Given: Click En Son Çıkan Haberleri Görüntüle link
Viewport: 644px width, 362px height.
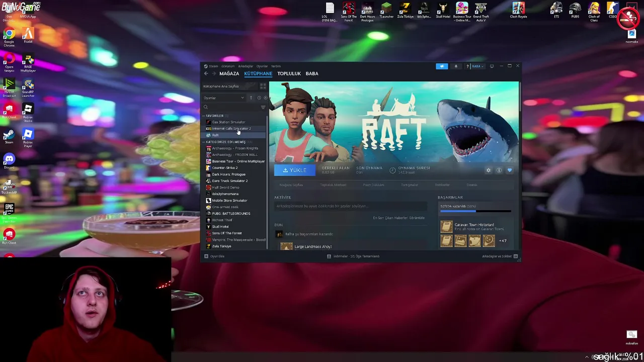Looking at the screenshot, I should tap(399, 218).
